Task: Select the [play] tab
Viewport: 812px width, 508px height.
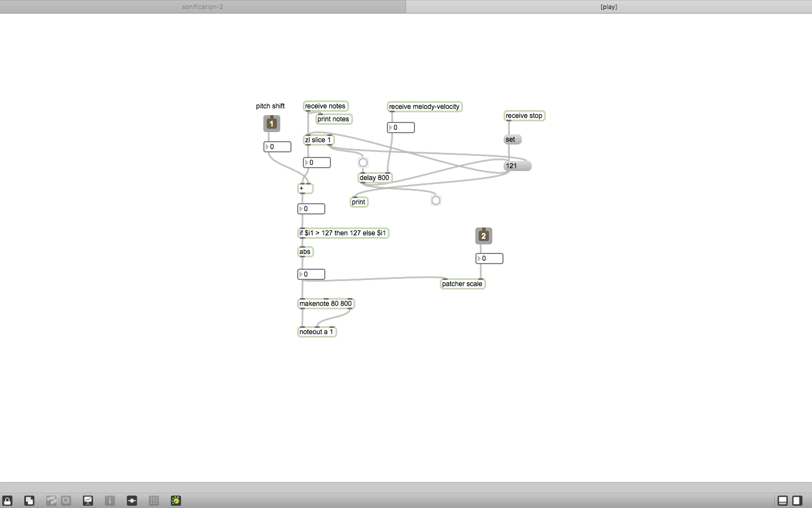Action: [x=609, y=7]
